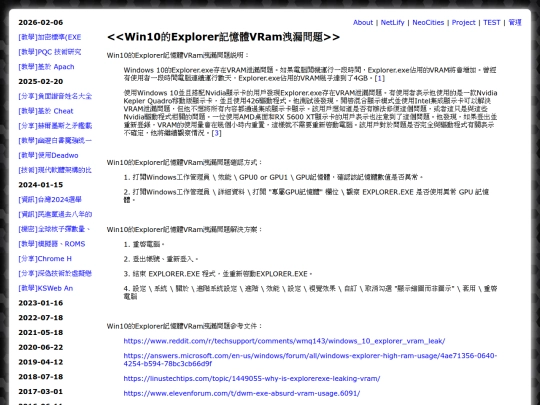
Task: Click solution step '2. 登出帳號、重新登入。'
Action: click(161, 259)
